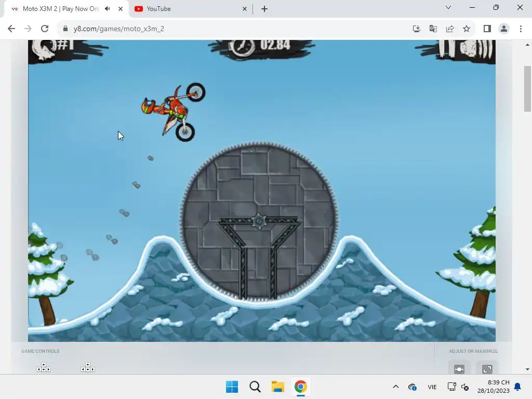Click the second arrow-keys control icon

[x=87, y=367]
